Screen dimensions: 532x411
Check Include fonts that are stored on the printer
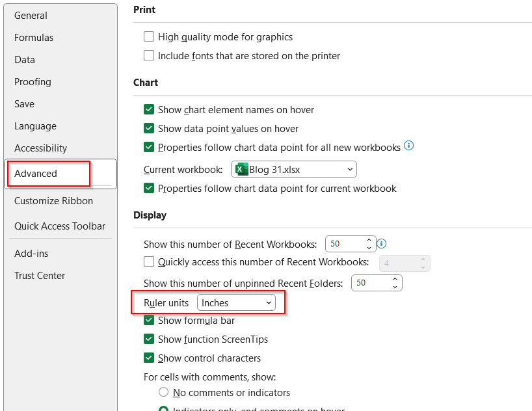coord(148,56)
